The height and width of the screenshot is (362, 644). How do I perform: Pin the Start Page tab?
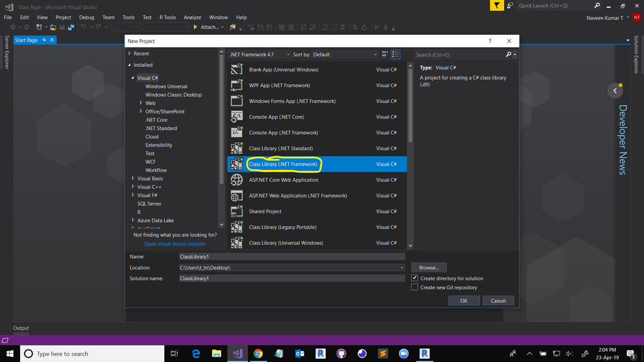click(44, 40)
